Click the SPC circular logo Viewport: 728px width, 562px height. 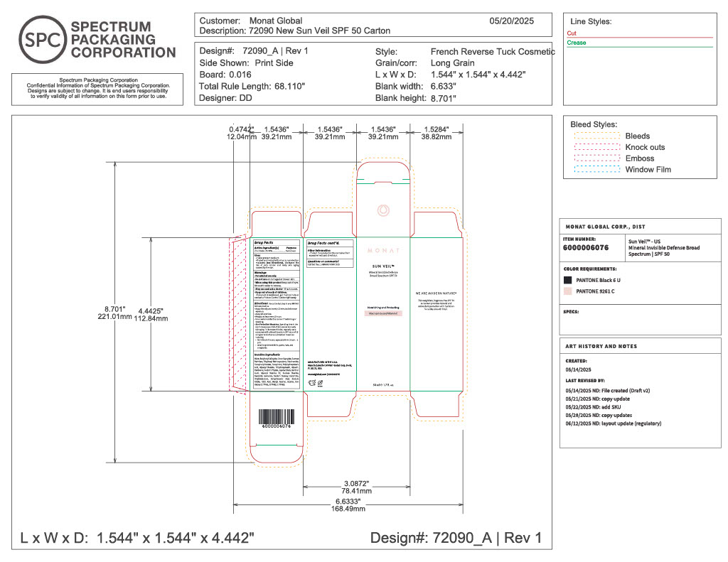[x=41, y=40]
